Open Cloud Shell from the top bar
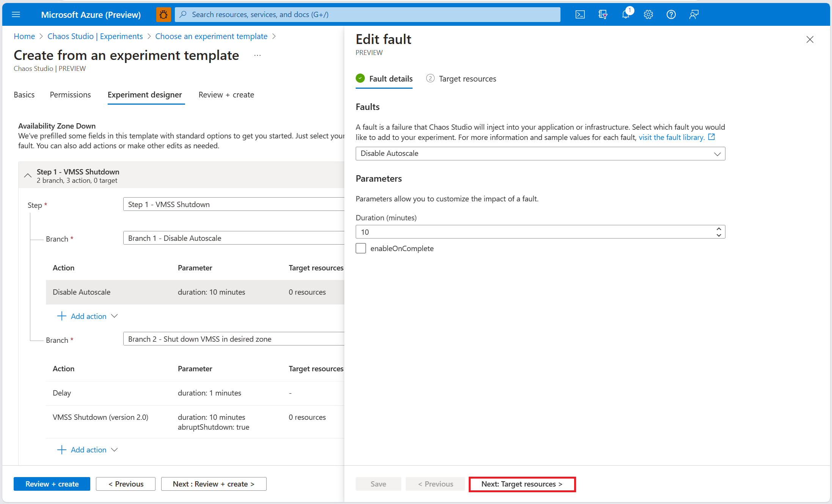 pos(580,14)
